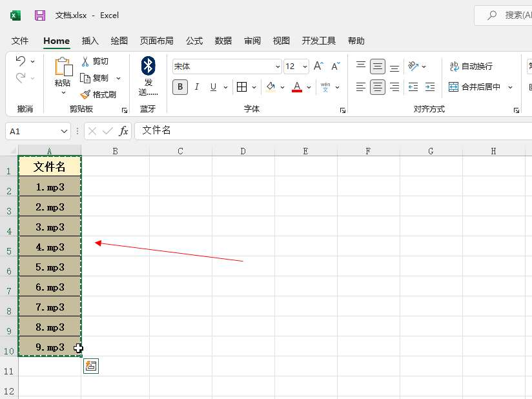The image size is (532, 399).
Task: Click the Excel app icon
Action: click(x=15, y=15)
